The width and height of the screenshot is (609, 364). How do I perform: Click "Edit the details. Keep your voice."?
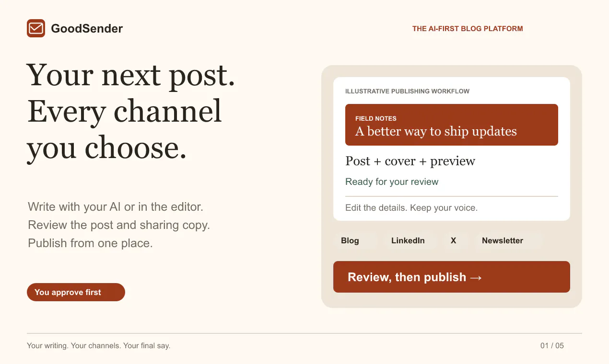click(x=411, y=208)
